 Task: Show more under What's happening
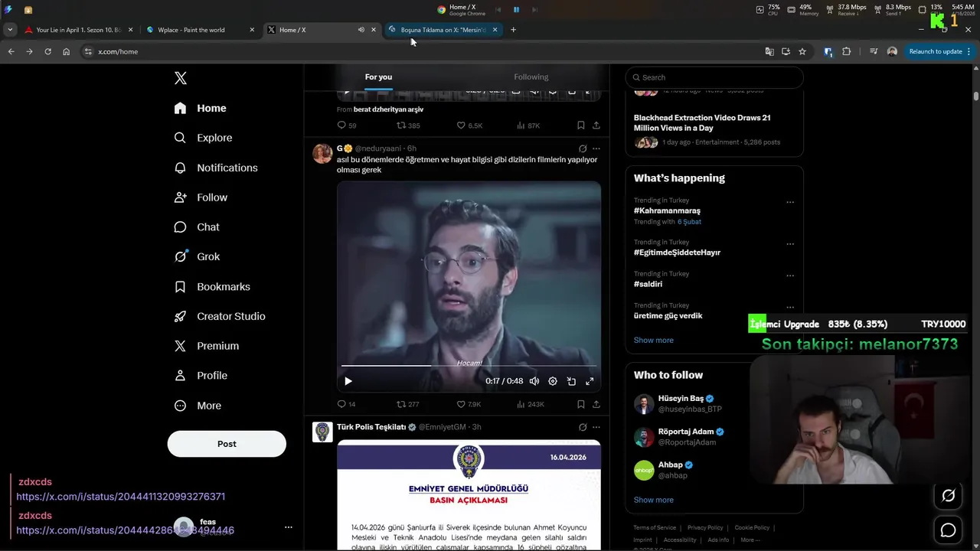click(x=654, y=341)
